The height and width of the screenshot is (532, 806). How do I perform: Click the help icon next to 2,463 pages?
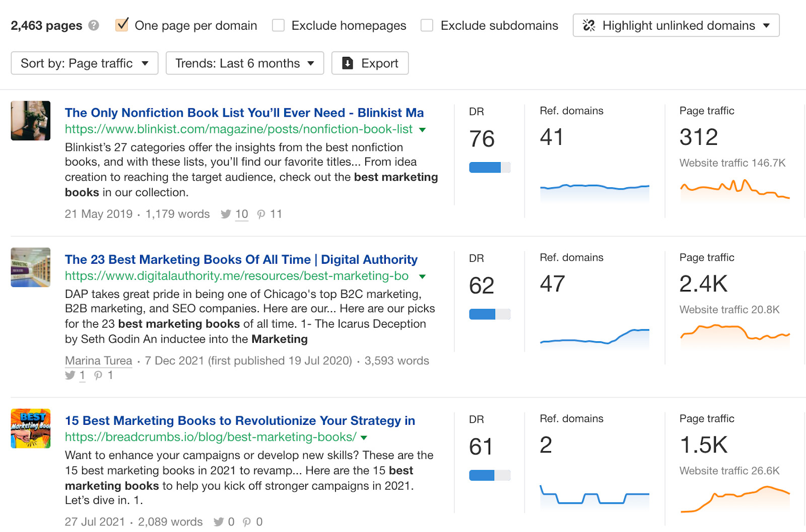[x=94, y=25]
